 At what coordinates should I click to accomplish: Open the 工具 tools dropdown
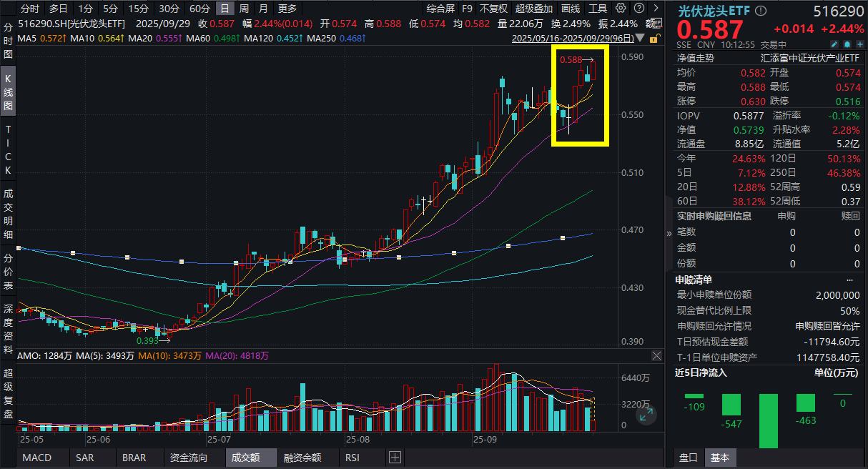(598, 9)
